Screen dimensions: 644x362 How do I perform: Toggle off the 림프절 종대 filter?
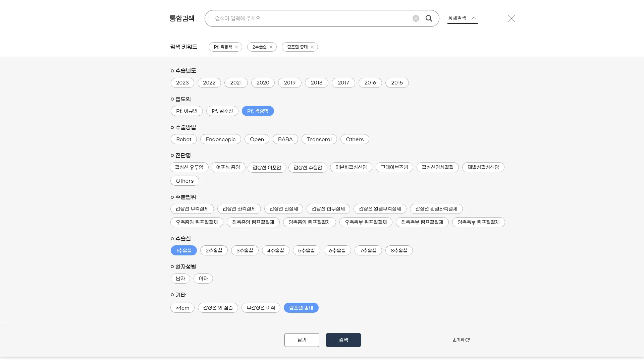301,308
